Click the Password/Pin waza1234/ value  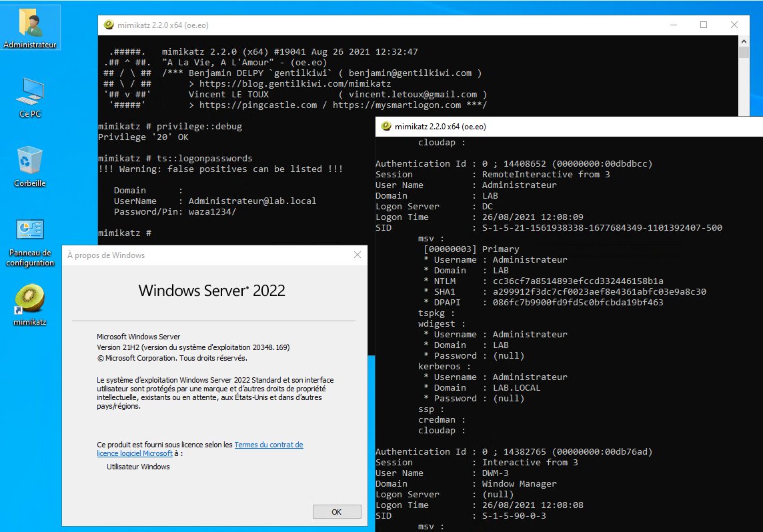(212, 212)
